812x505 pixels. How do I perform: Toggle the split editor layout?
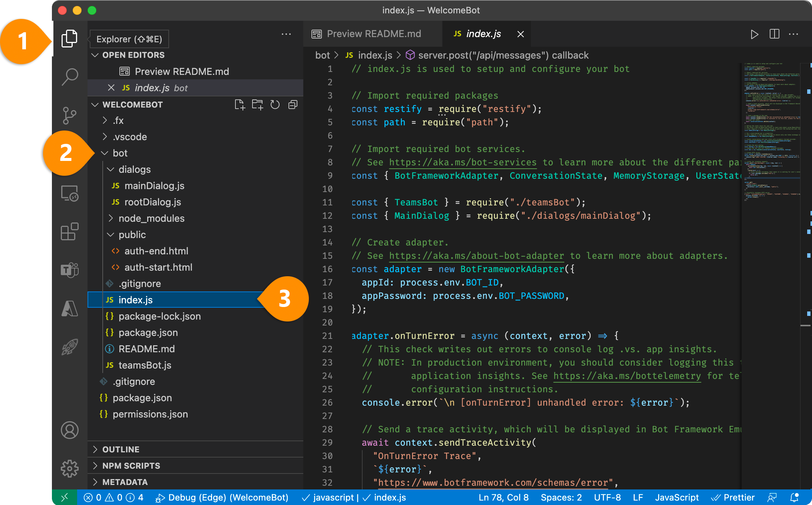[774, 34]
